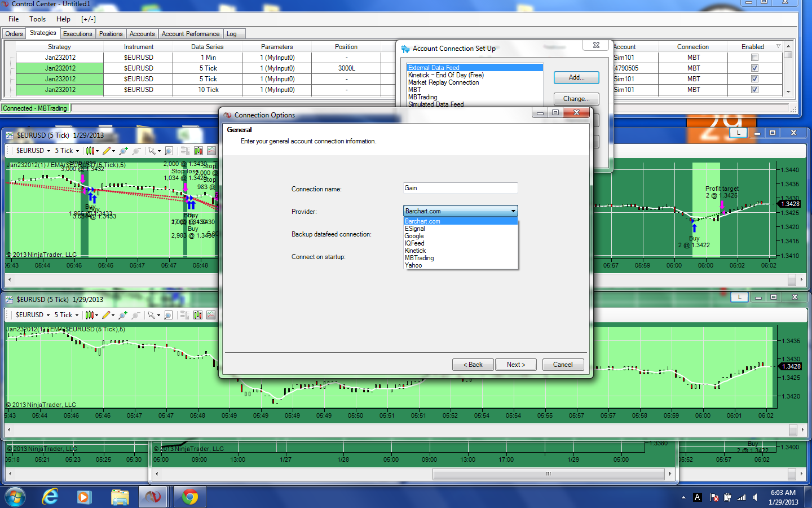
Task: Click the zoom frame icon in top chart
Action: (x=169, y=151)
